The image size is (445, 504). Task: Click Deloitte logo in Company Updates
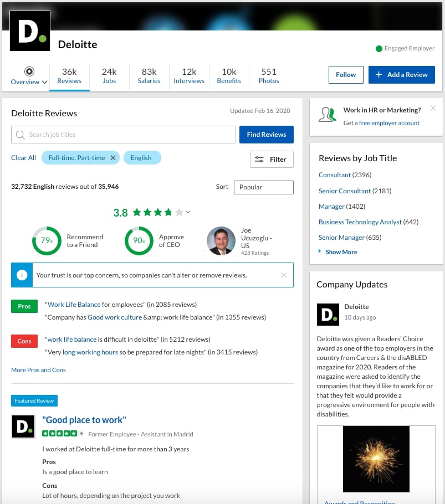pos(328,315)
